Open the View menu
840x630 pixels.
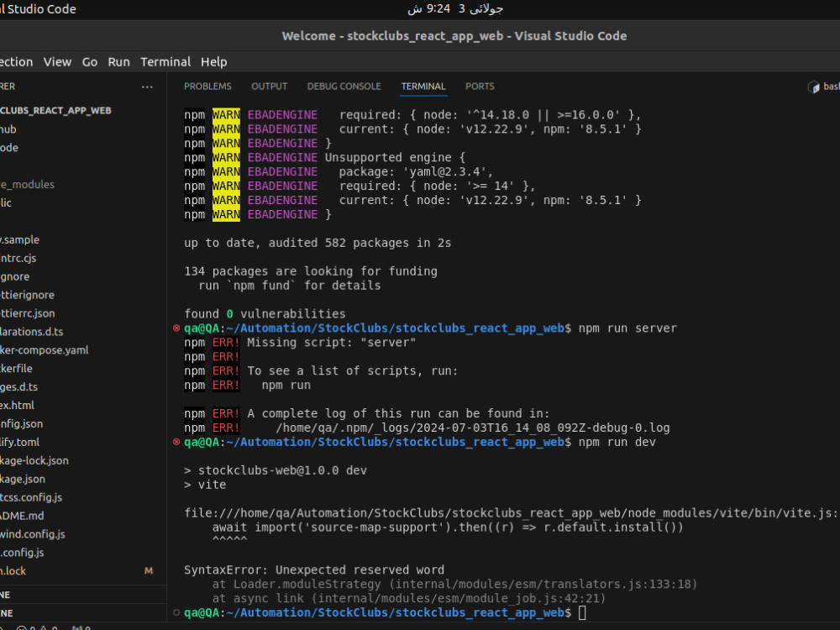point(57,62)
